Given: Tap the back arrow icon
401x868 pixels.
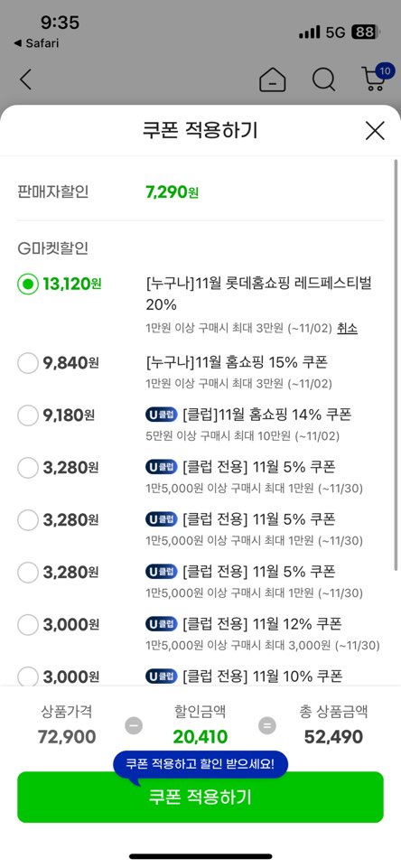Looking at the screenshot, I should pos(25,79).
